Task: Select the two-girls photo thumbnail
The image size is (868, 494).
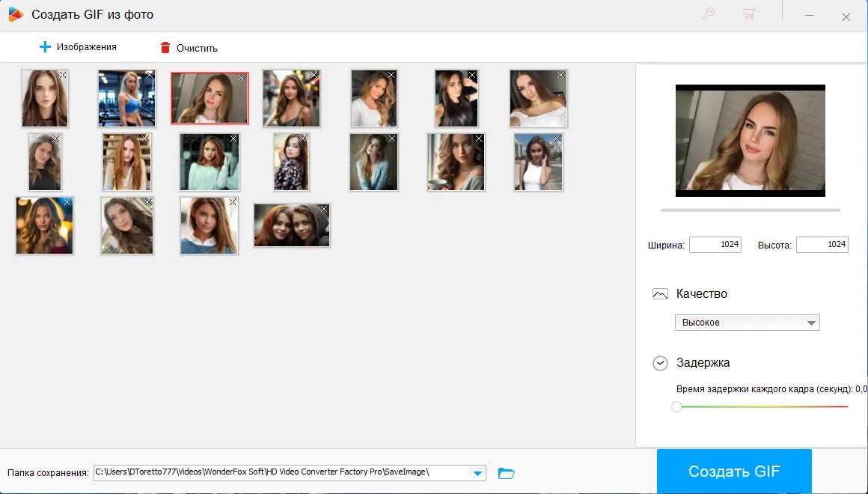Action: (x=292, y=225)
